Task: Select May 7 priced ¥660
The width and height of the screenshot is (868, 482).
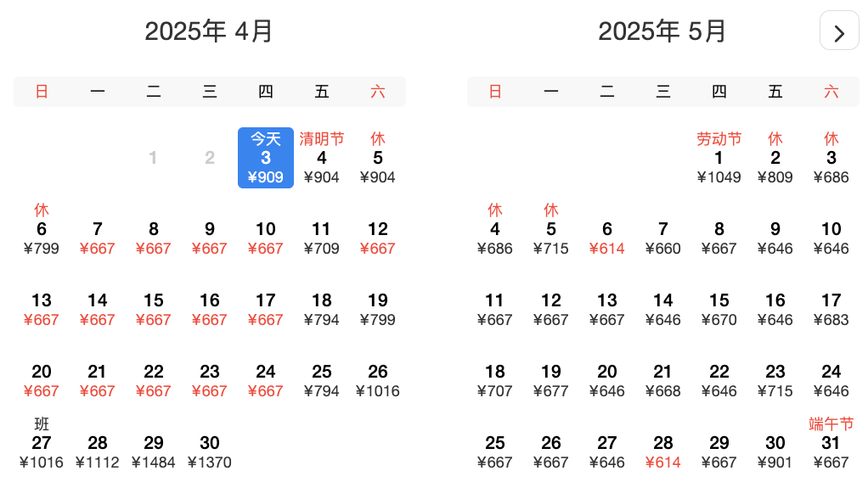Action: tap(663, 238)
